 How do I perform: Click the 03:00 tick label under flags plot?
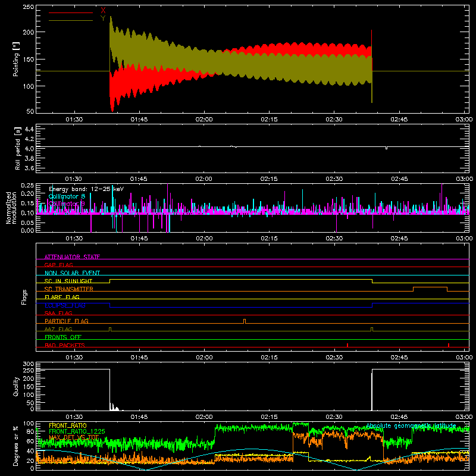click(x=464, y=358)
